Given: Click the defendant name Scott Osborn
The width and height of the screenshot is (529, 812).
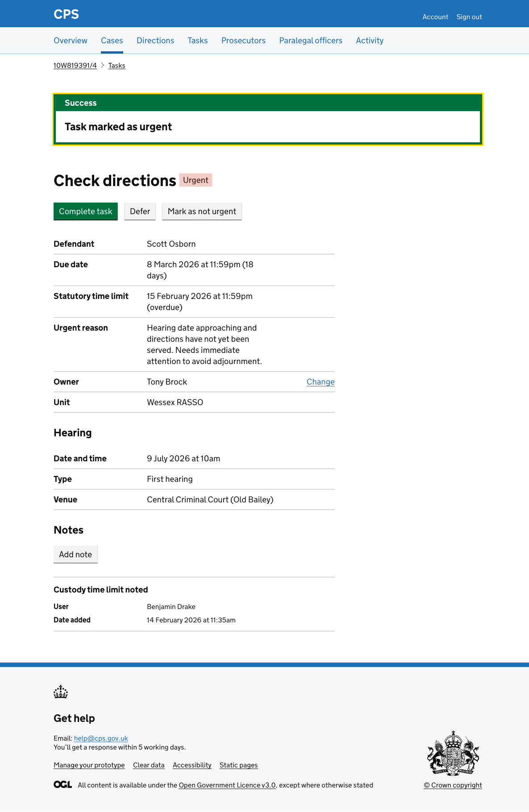Looking at the screenshot, I should coord(171,244).
